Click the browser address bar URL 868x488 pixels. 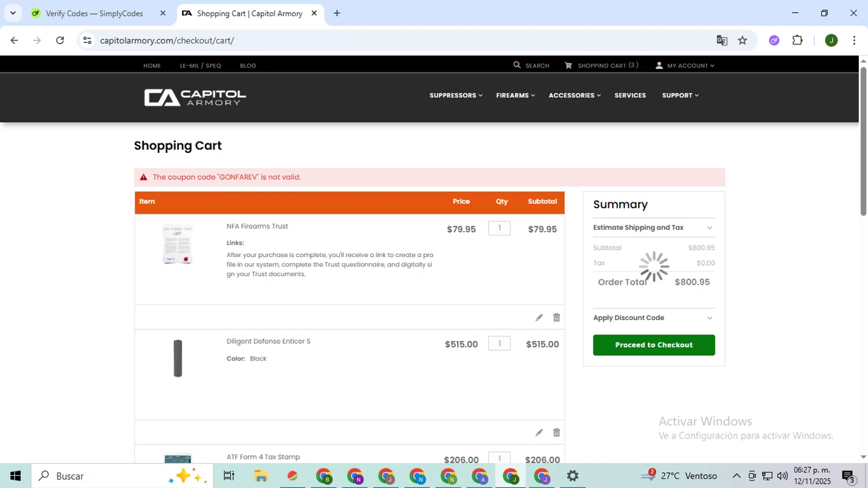[x=167, y=41]
